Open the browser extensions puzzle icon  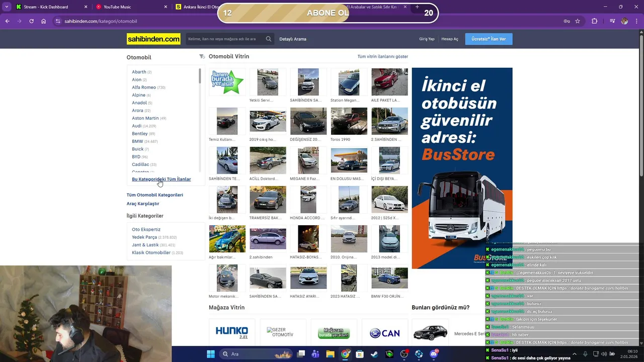tap(595, 21)
